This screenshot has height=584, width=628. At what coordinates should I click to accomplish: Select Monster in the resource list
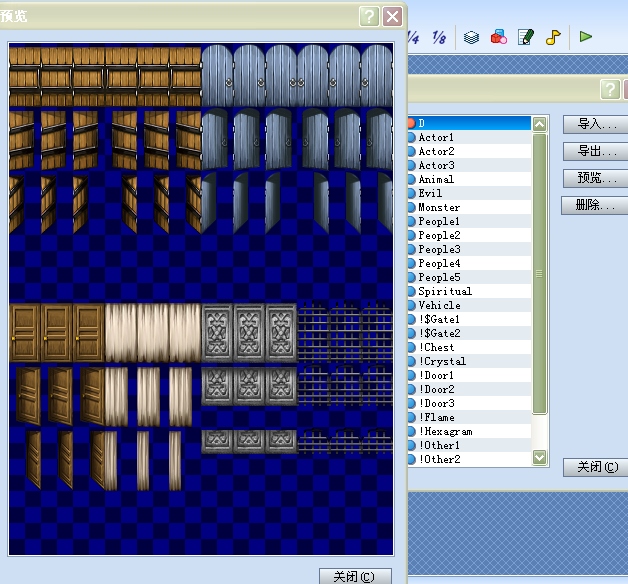pyautogui.click(x=469, y=207)
